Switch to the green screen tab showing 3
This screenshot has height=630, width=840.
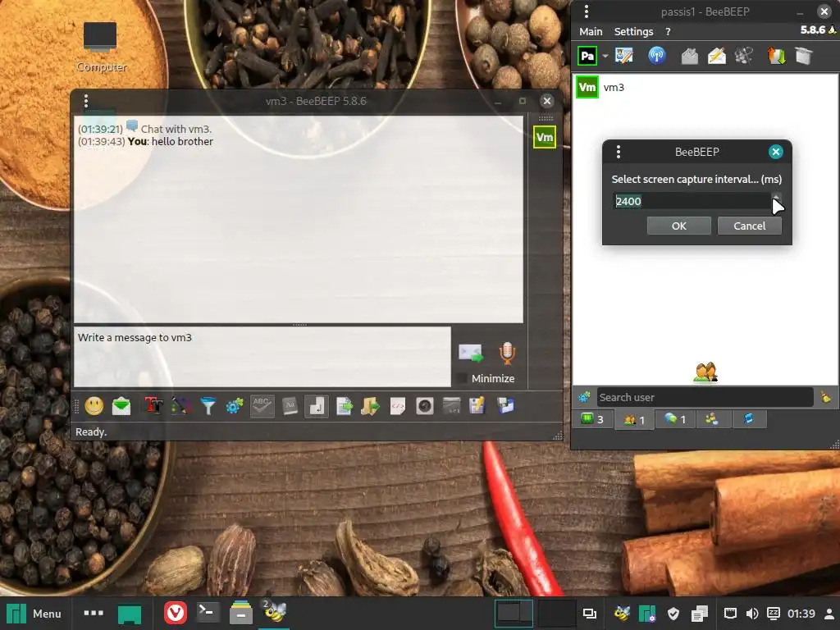click(x=592, y=419)
